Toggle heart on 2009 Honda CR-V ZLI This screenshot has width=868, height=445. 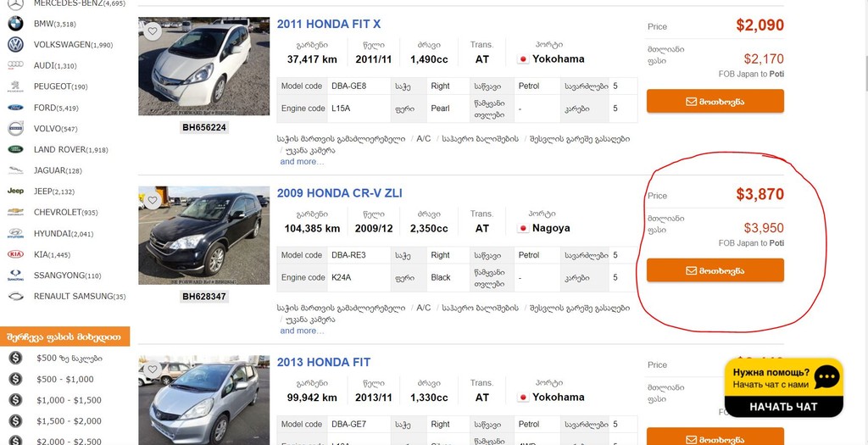(153, 201)
